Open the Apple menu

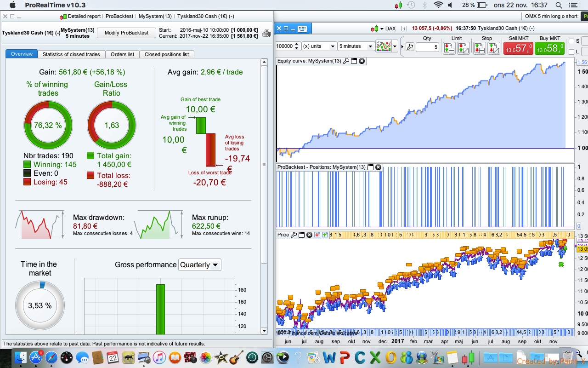click(x=12, y=5)
